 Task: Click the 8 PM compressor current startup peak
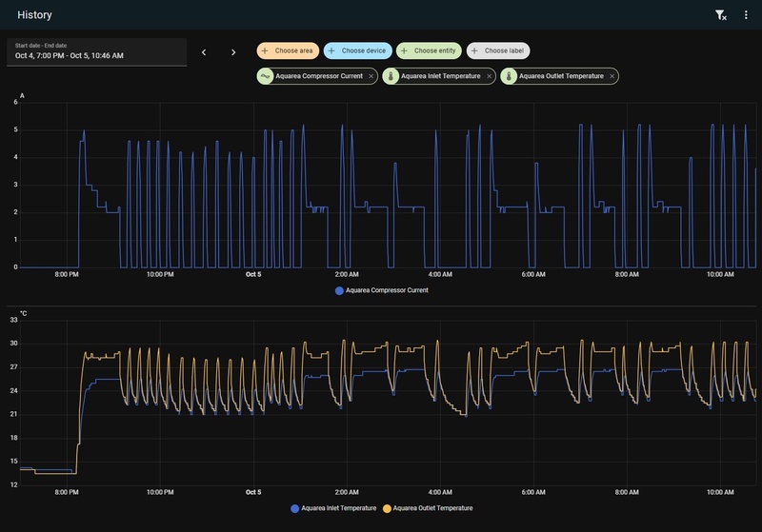(84, 130)
